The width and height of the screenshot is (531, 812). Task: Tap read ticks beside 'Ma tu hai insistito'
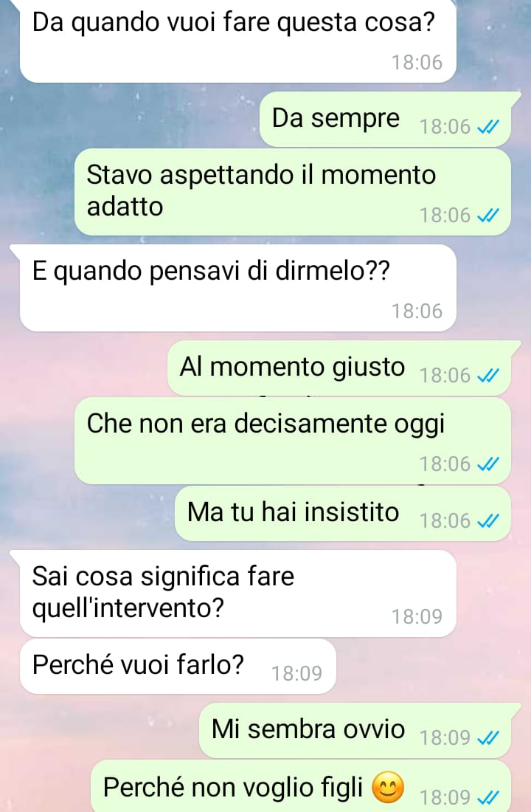coord(488,520)
